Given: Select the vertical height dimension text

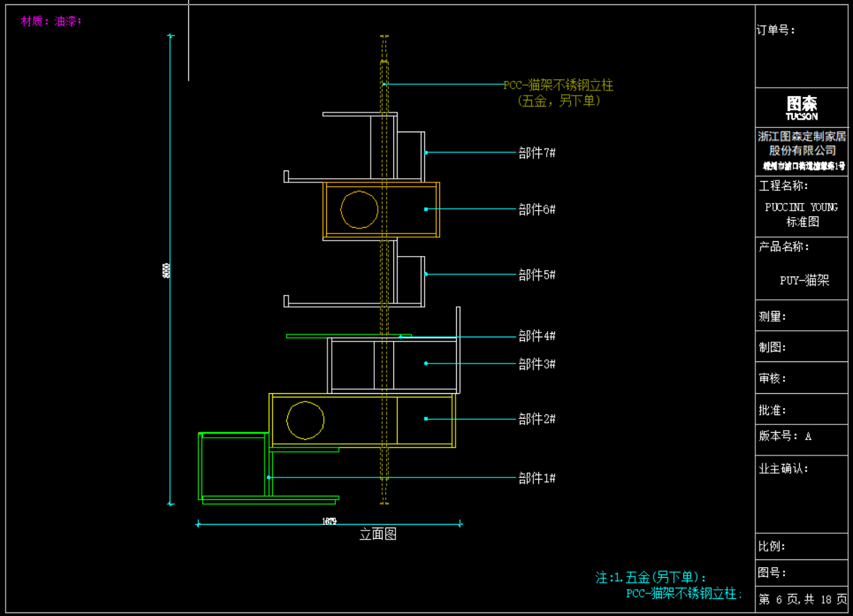Looking at the screenshot, I should (167, 270).
